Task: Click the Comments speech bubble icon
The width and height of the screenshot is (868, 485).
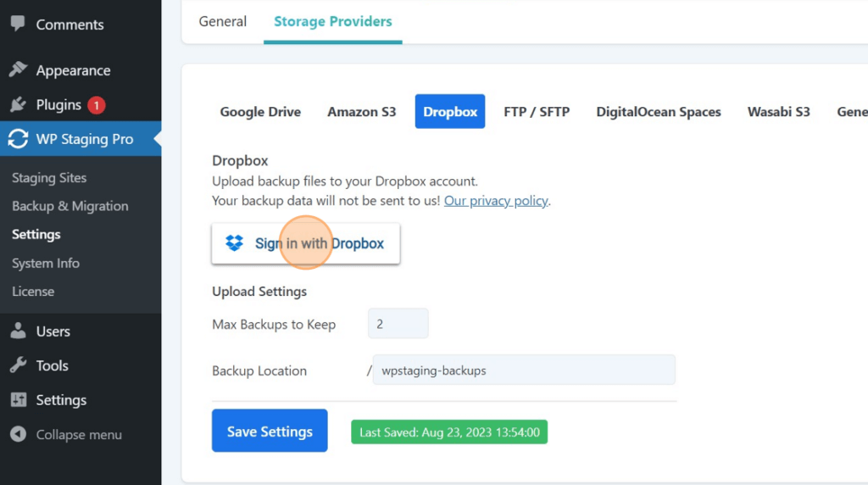Action: (x=18, y=23)
